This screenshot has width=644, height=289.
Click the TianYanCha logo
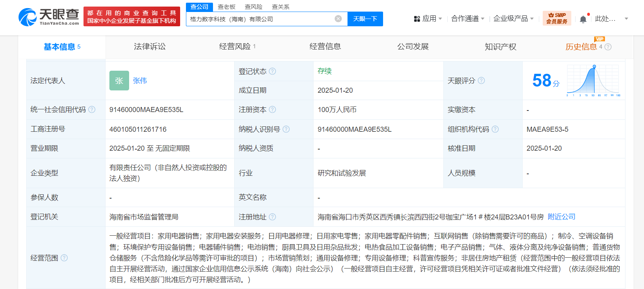49,17
